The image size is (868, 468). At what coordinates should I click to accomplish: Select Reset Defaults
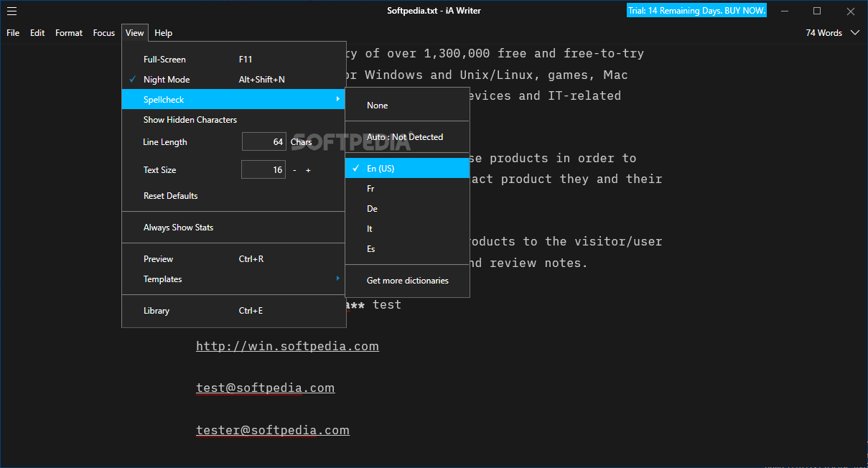pyautogui.click(x=234, y=196)
